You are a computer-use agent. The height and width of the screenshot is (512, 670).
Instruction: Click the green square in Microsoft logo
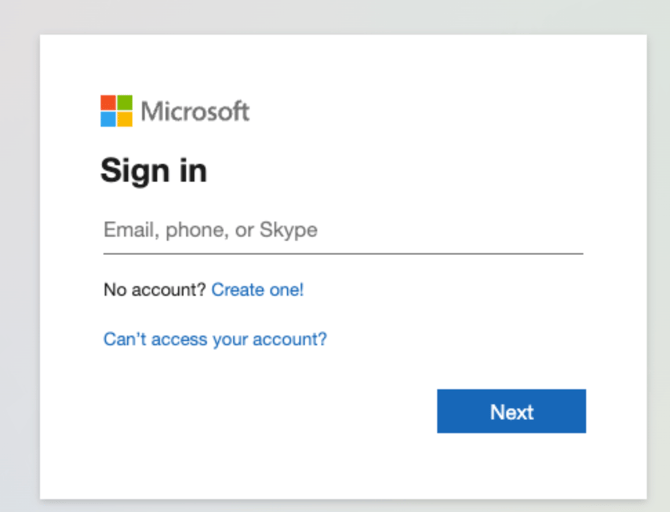pos(125,103)
